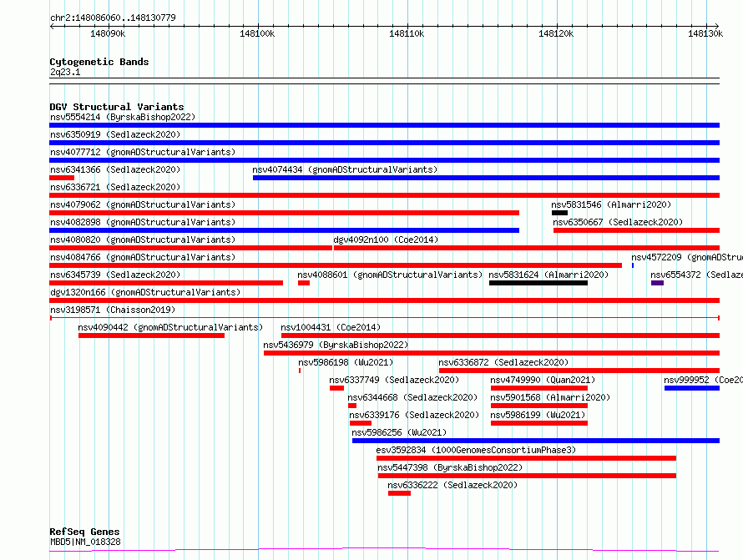Open the nsv4088601 gnomAD variant label
Screen dimensions: 743x560
tap(390, 275)
